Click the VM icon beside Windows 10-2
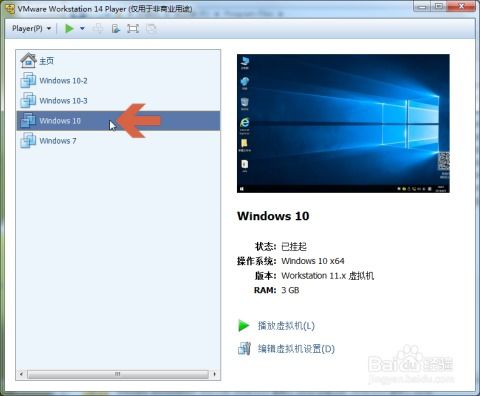The image size is (480, 396). tap(28, 80)
